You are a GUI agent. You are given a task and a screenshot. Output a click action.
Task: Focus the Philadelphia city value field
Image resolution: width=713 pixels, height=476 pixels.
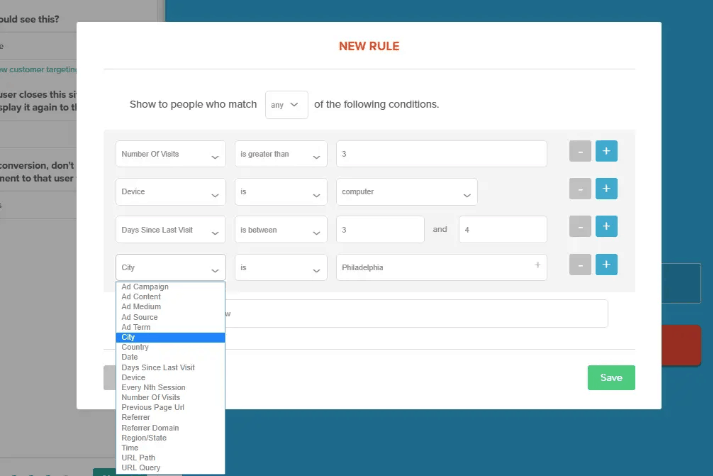pyautogui.click(x=442, y=267)
